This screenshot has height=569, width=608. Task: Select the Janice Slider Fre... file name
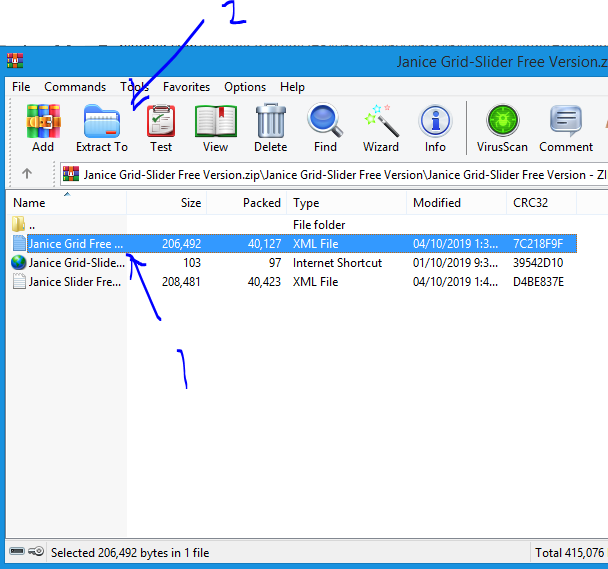tap(75, 282)
